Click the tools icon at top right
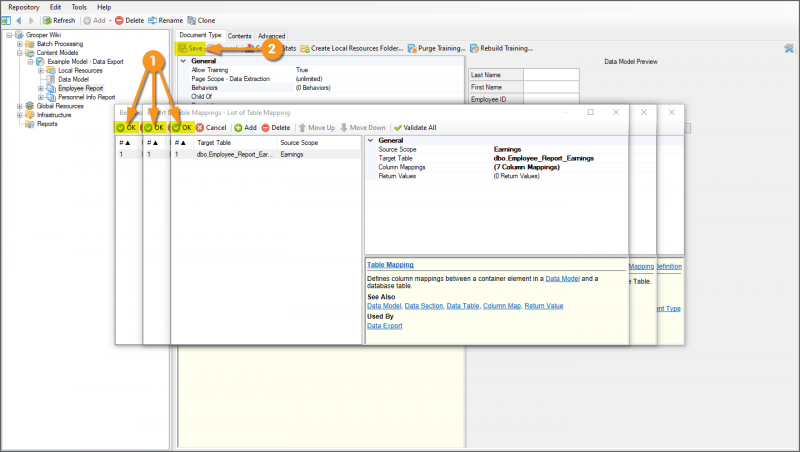 click(x=789, y=48)
